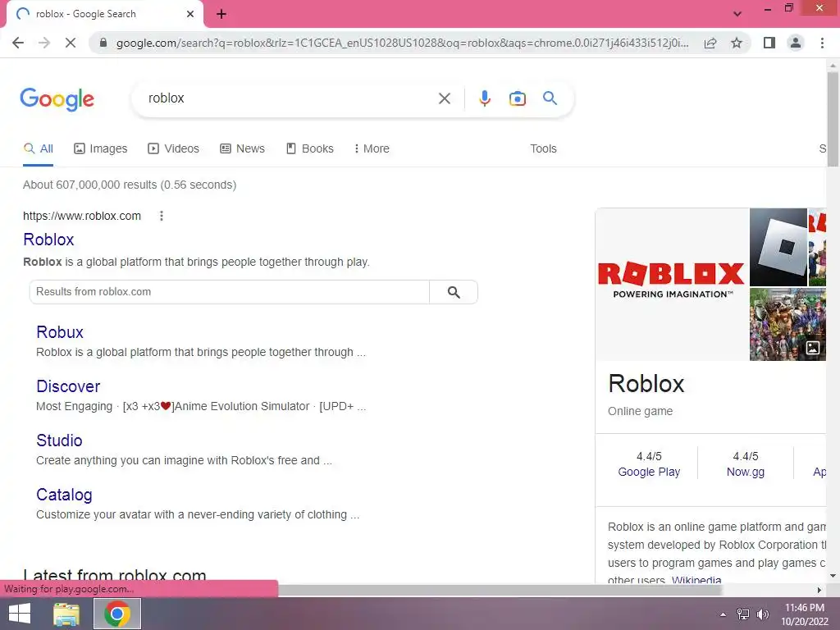Switch to the Videos tab
The width and height of the screenshot is (840, 630).
tap(174, 149)
